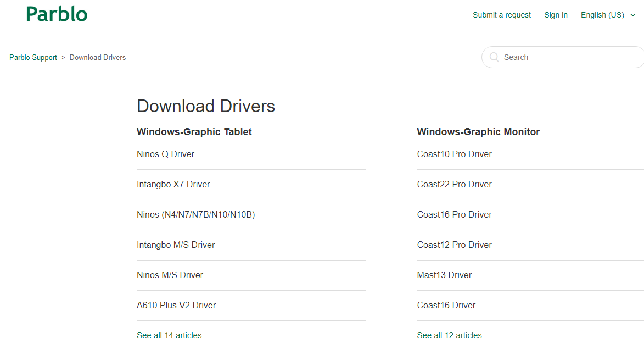Go to Parblo Support breadcrumb
This screenshot has height=354, width=644.
[33, 58]
